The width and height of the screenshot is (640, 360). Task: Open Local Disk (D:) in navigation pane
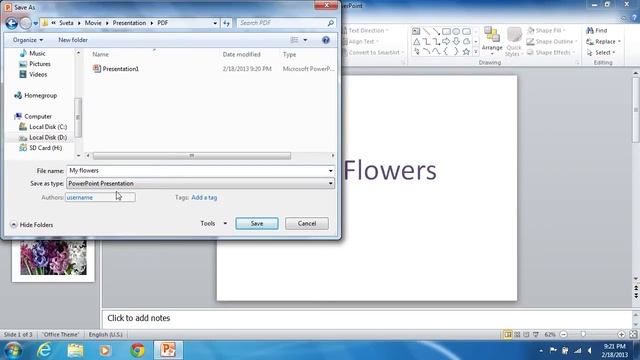(x=48, y=138)
